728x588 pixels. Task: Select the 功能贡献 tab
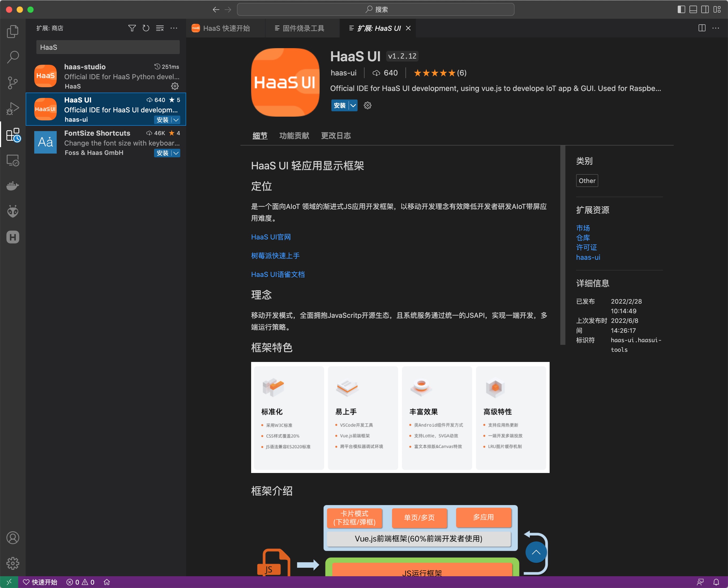(294, 135)
